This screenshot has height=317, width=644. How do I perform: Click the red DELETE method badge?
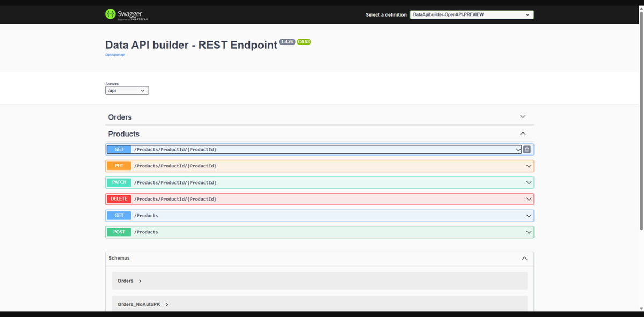click(x=119, y=199)
